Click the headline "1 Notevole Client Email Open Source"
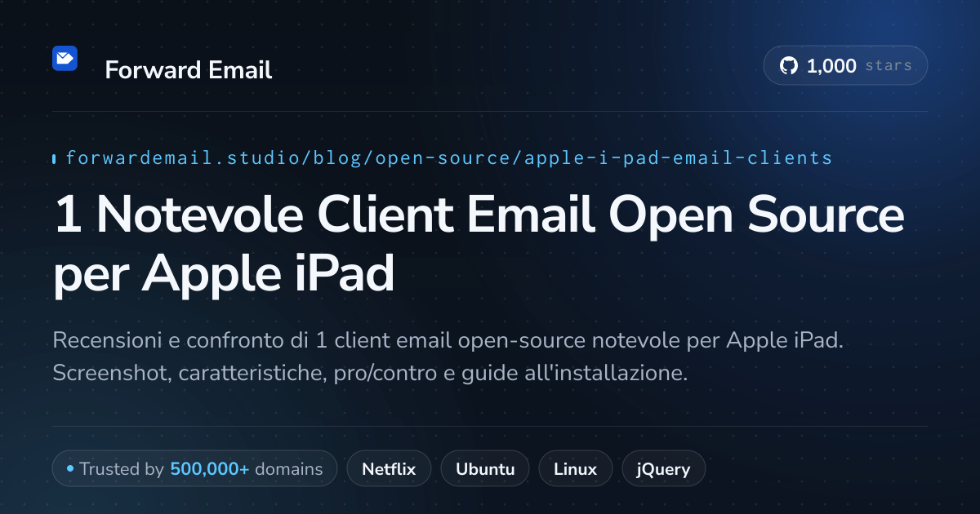980x514 pixels. coord(479,216)
